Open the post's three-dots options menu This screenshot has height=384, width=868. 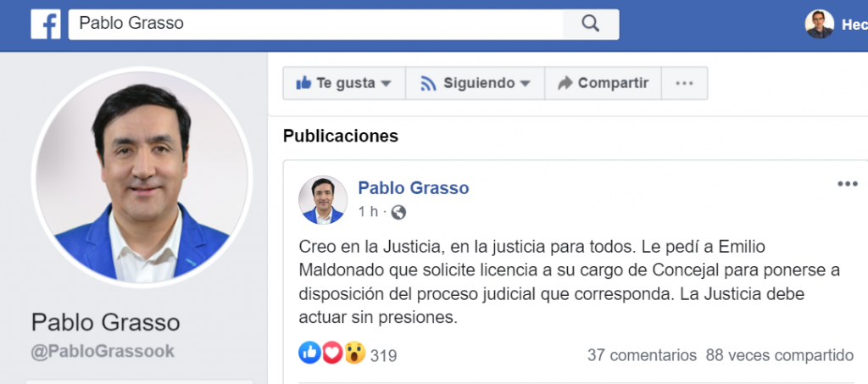847,184
